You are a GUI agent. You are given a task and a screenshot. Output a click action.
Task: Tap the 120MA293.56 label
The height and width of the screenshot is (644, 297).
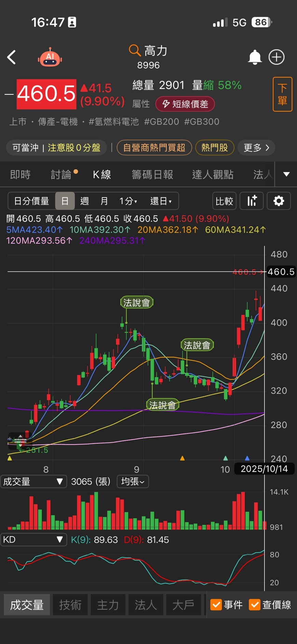click(39, 241)
